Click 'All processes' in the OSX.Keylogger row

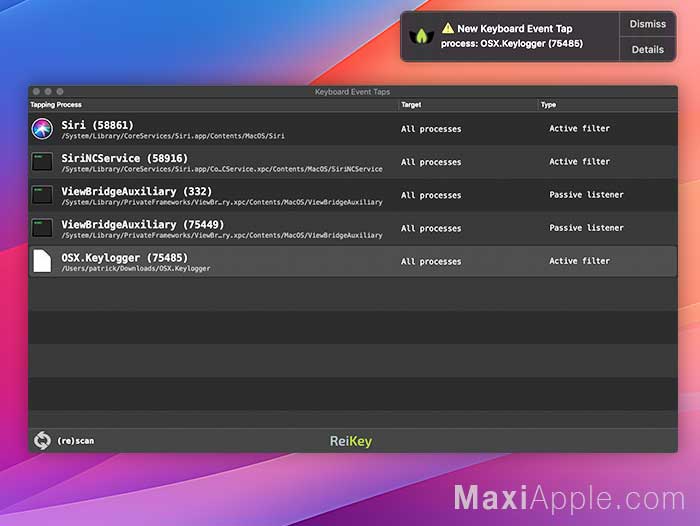coord(431,262)
